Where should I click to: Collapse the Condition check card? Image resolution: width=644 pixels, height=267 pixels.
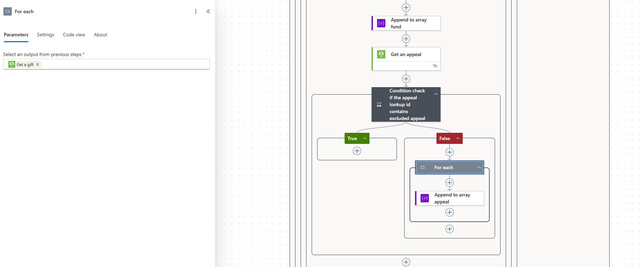pos(436,94)
